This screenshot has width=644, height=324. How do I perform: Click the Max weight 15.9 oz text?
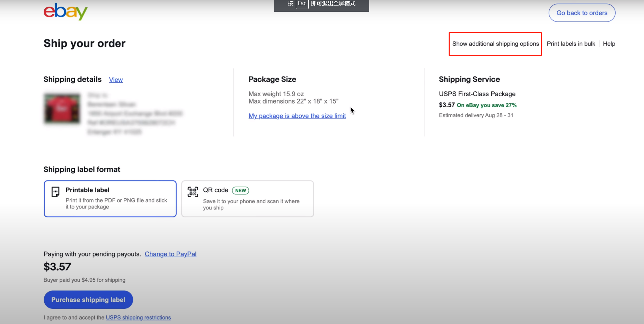(276, 94)
